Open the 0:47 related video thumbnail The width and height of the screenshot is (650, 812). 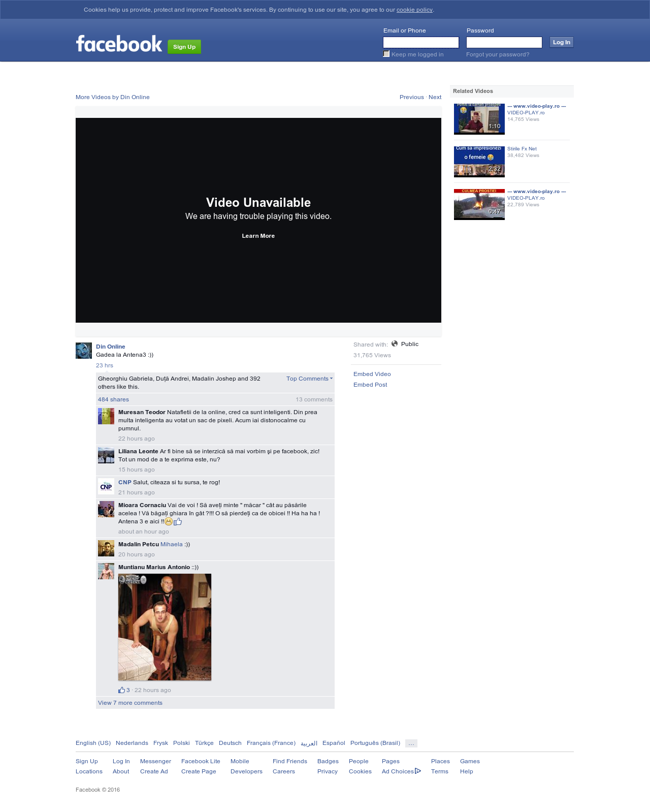click(x=479, y=204)
